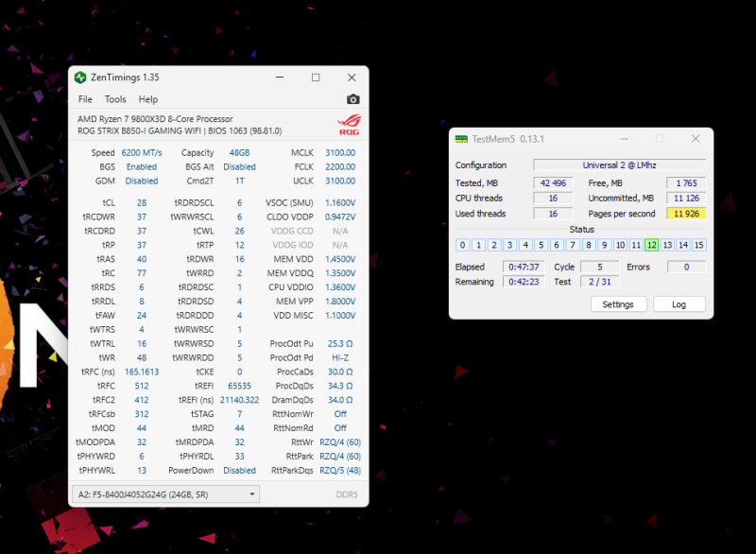The image size is (756, 554).
Task: Click the MEM VDD value 1.4500V
Action: 340,259
